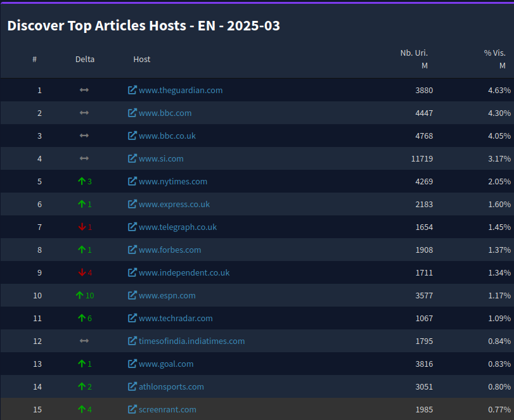The height and width of the screenshot is (420, 514).
Task: Sort by the Host column header
Action: (x=142, y=60)
